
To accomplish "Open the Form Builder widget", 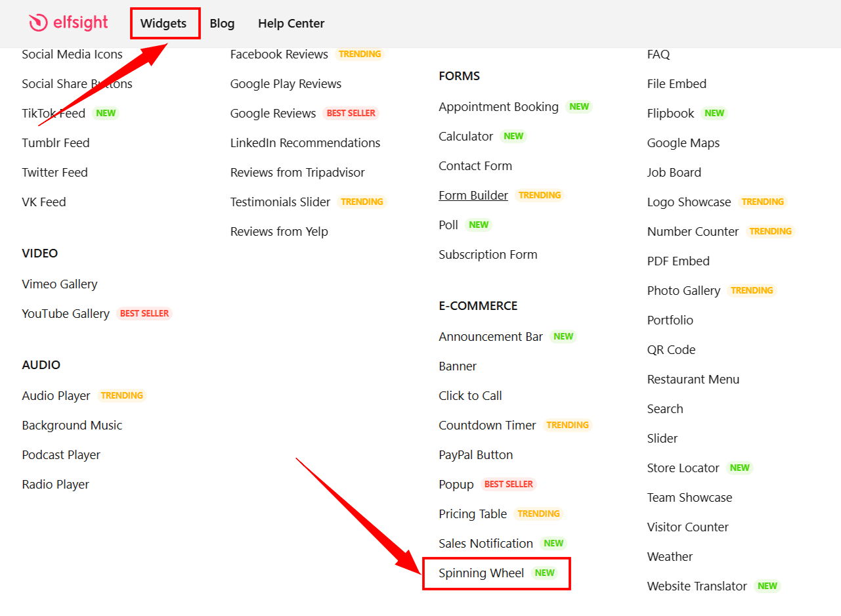I will tap(473, 196).
